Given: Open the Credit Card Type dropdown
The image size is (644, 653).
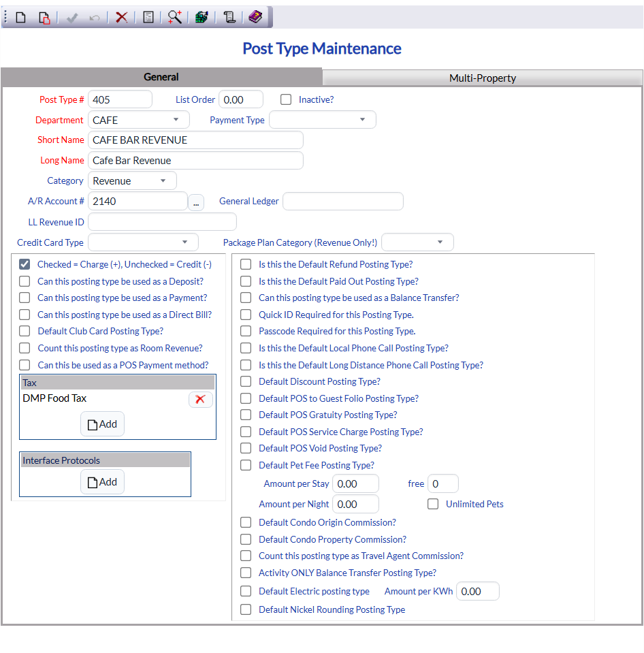Looking at the screenshot, I should pyautogui.click(x=143, y=242).
